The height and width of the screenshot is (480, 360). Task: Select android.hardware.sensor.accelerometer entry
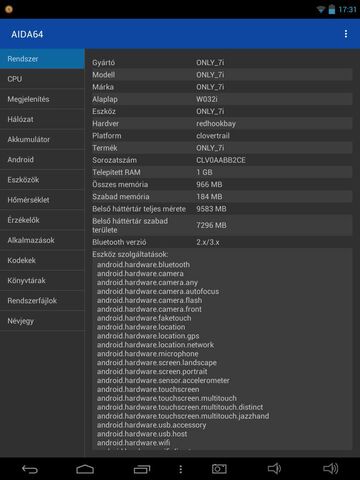pos(163,381)
